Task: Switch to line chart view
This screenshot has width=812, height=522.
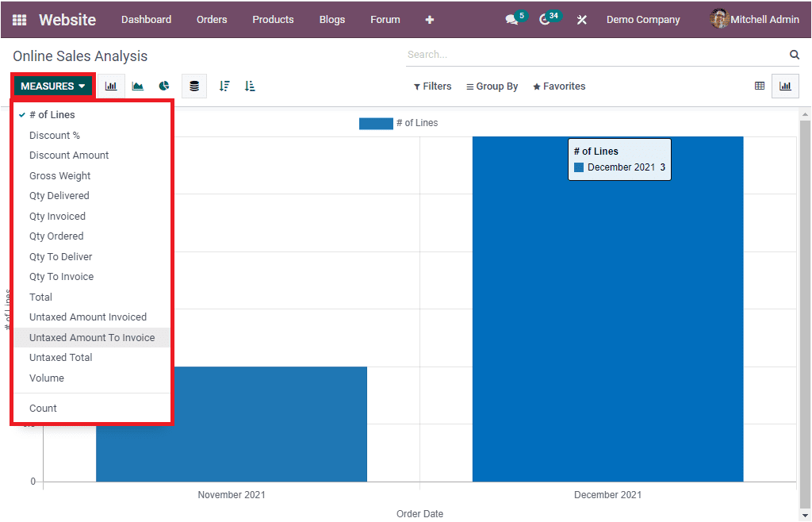Action: click(137, 86)
